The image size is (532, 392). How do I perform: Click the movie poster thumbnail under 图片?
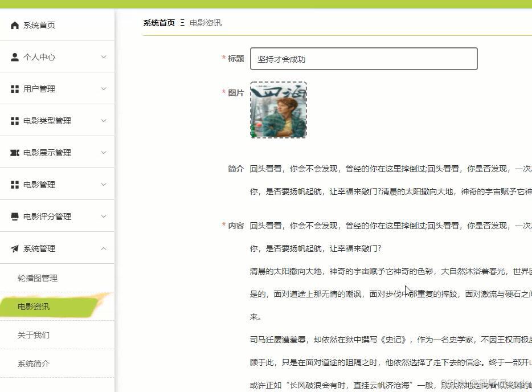[x=278, y=110]
